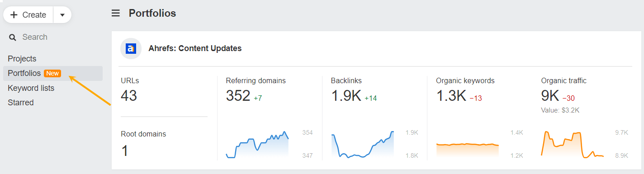The width and height of the screenshot is (644, 174).
Task: Click the −30 organic traffic change
Action: [568, 98]
